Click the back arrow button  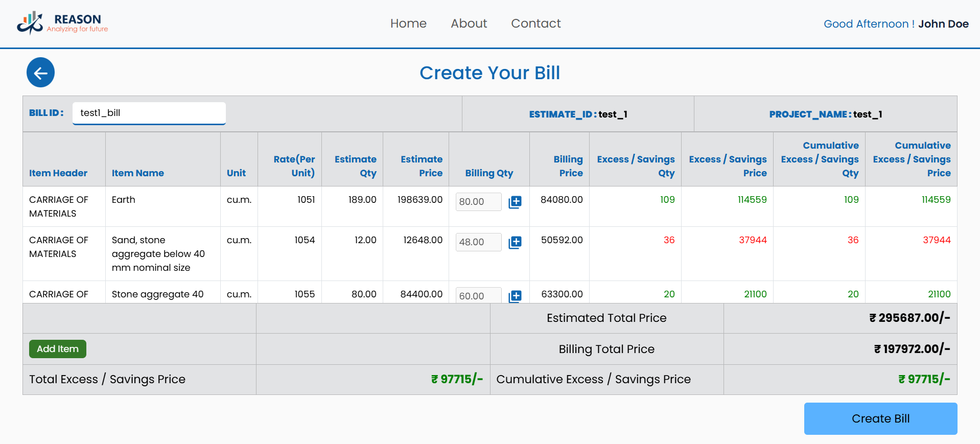point(40,73)
